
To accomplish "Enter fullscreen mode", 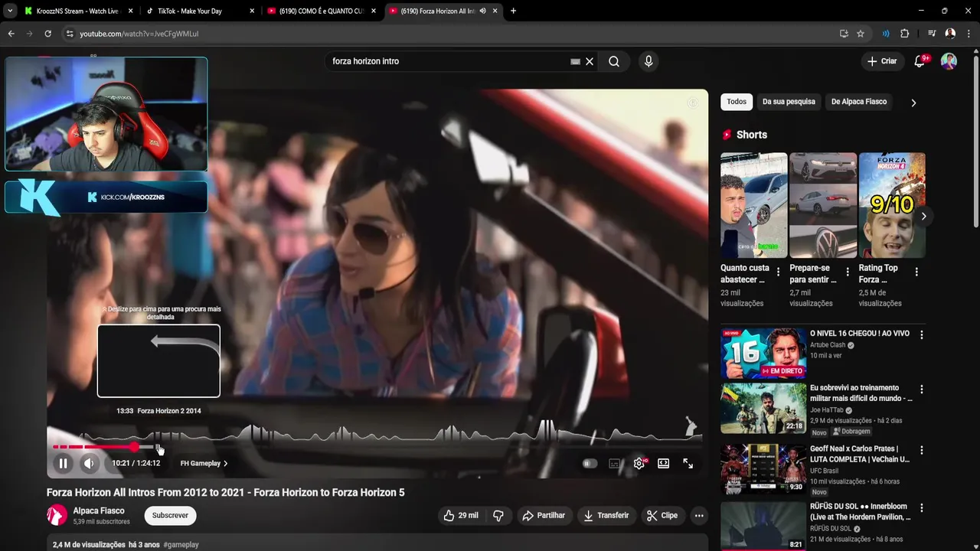I will 688,463.
